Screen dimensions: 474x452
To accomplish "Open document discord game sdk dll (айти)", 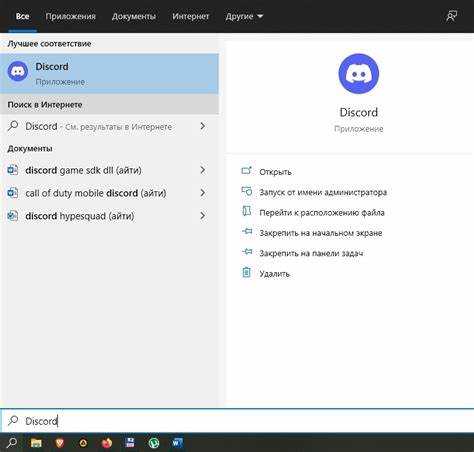I will [109, 170].
